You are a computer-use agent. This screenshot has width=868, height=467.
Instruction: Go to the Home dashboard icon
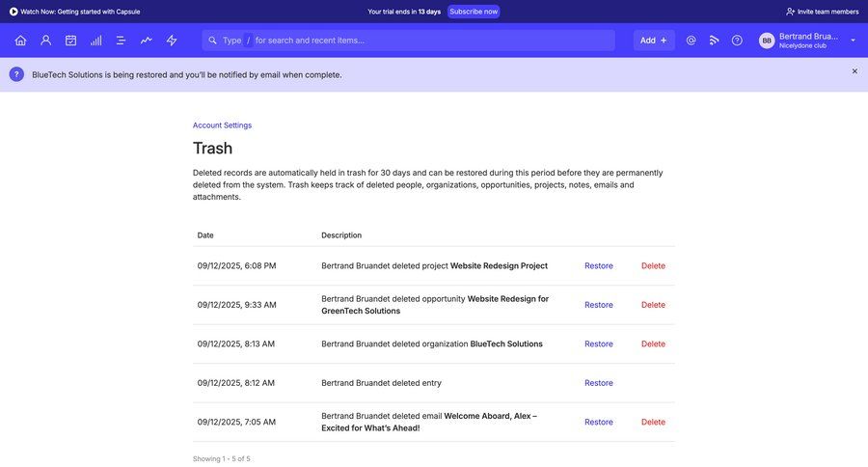tap(20, 41)
